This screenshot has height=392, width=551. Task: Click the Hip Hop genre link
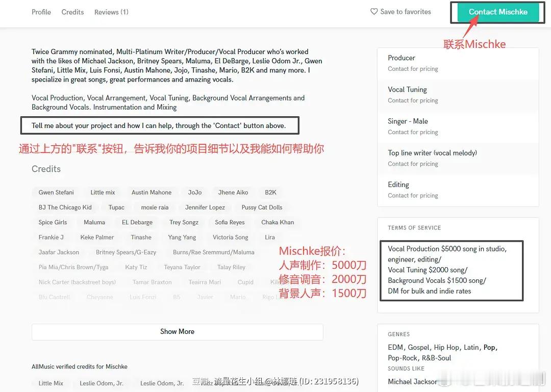pyautogui.click(x=446, y=347)
